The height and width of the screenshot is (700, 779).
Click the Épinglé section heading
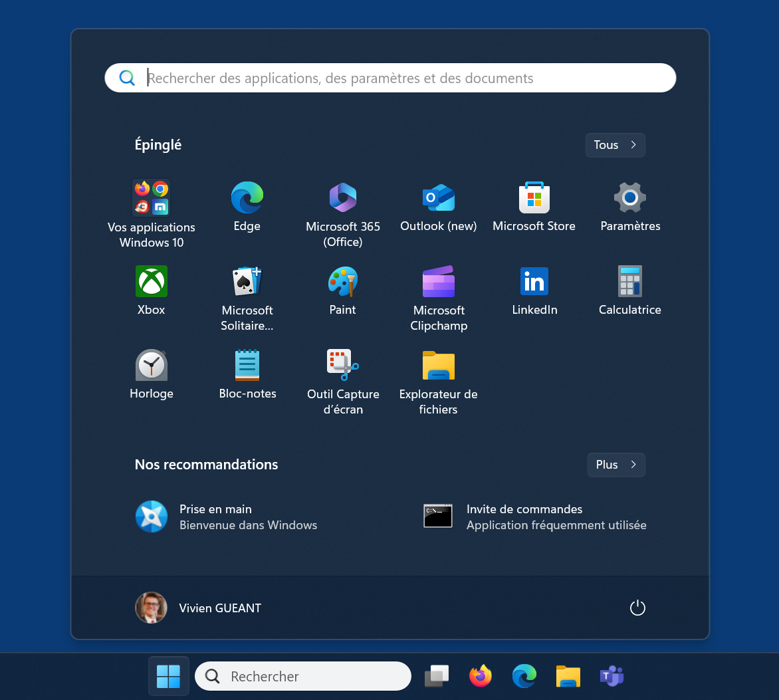point(158,145)
